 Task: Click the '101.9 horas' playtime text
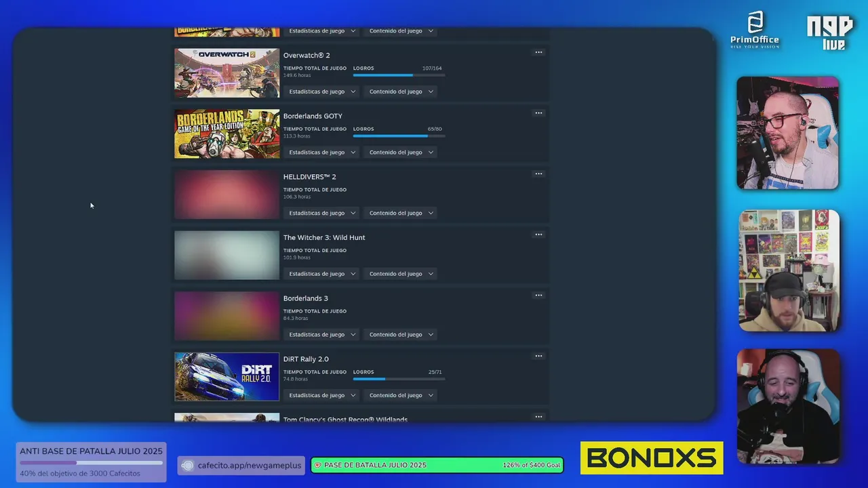pyautogui.click(x=297, y=258)
